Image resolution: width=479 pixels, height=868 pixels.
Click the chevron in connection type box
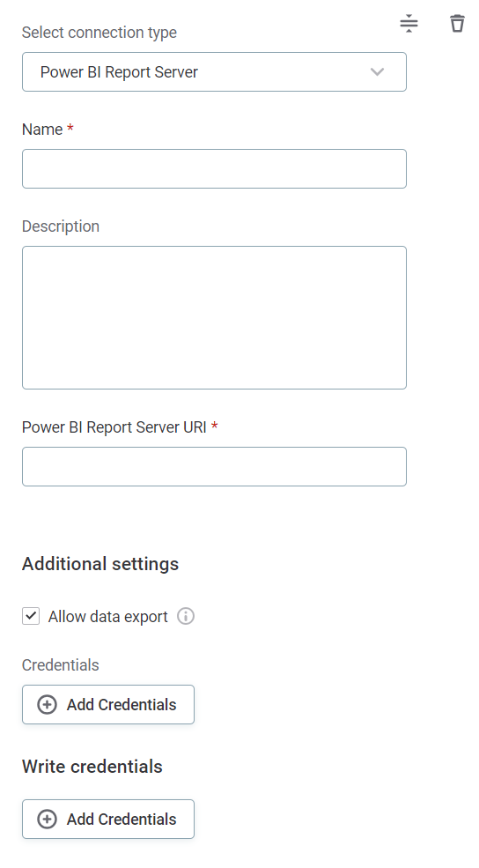(377, 72)
